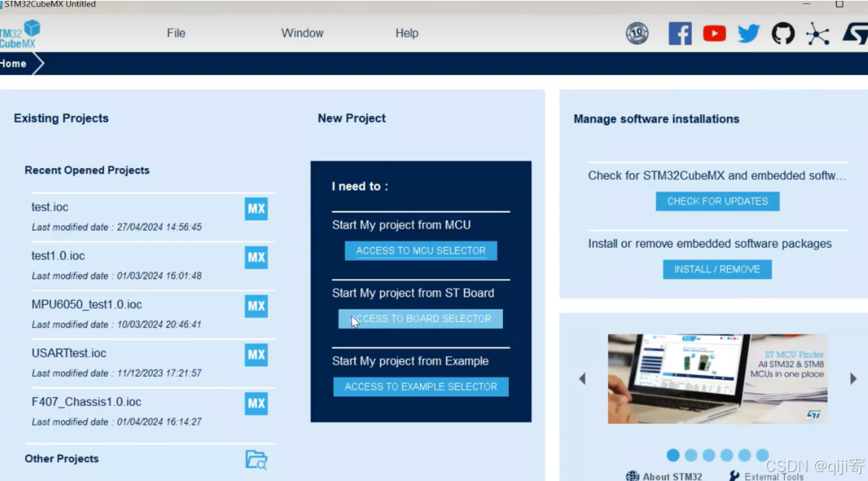
Task: Select the third carousel dot
Action: pyautogui.click(x=708, y=455)
